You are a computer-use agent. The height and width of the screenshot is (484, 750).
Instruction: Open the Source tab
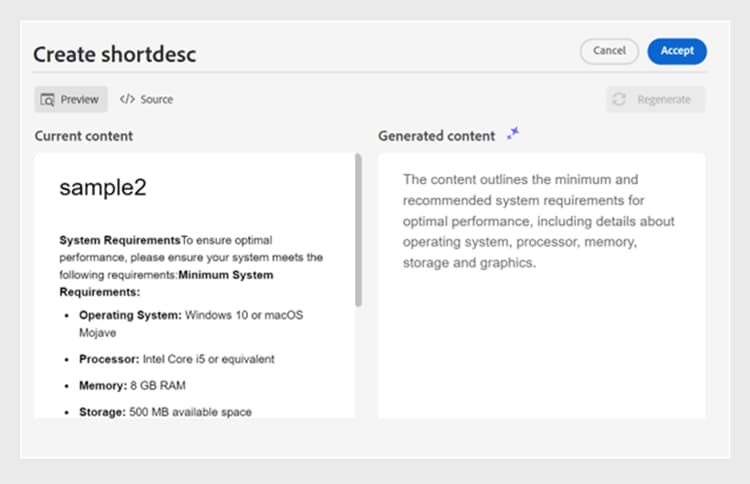coord(146,99)
